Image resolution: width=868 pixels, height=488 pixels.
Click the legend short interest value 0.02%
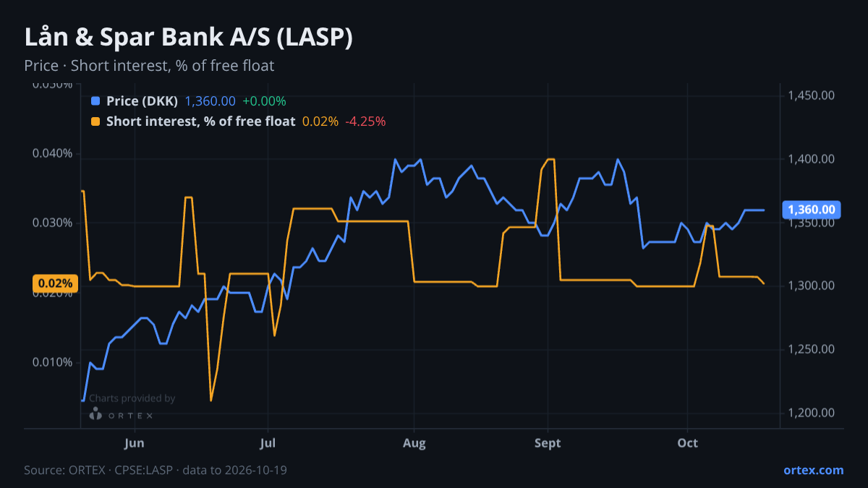[x=320, y=121]
